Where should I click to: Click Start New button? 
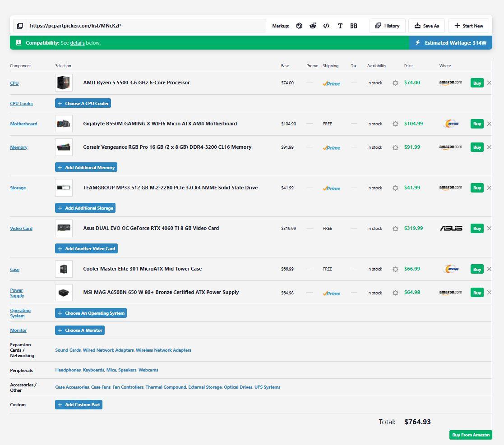tap(469, 26)
